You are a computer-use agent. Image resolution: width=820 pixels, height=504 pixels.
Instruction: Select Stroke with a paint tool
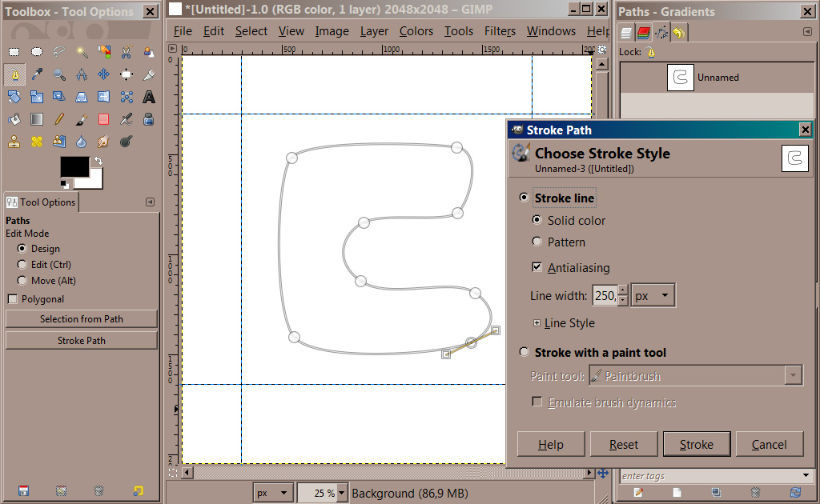pyautogui.click(x=524, y=352)
